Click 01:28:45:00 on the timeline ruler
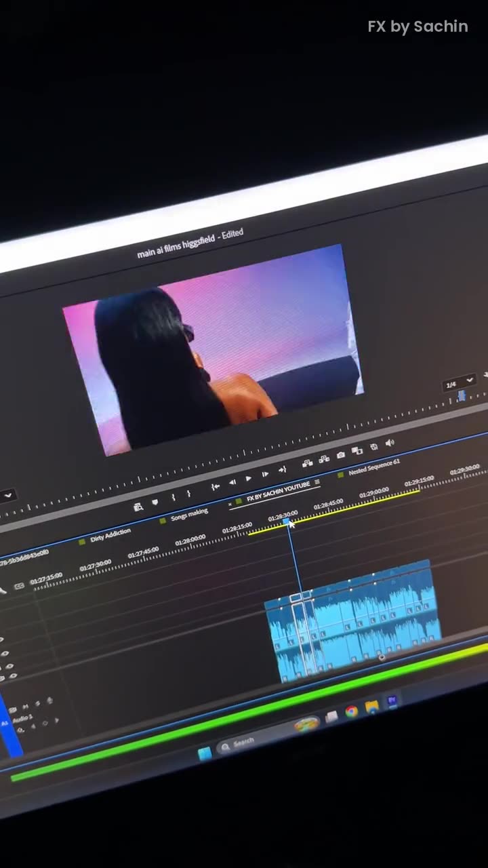The image size is (488, 868). 328,505
